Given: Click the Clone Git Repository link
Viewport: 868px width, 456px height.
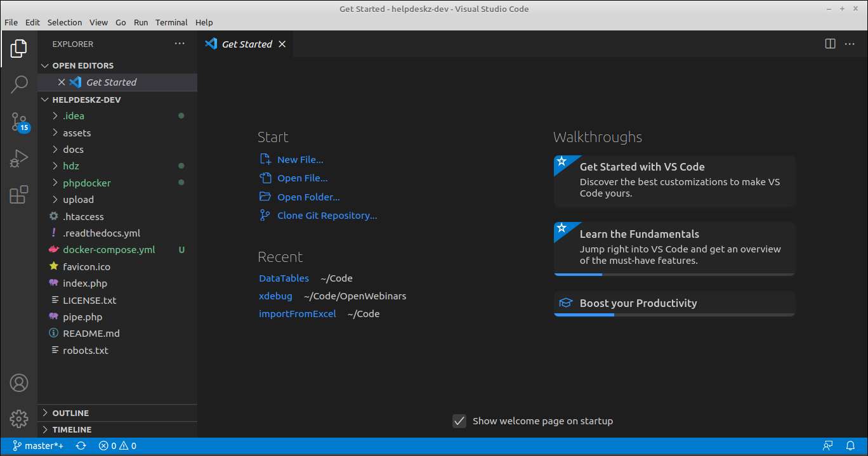Looking at the screenshot, I should click(327, 215).
